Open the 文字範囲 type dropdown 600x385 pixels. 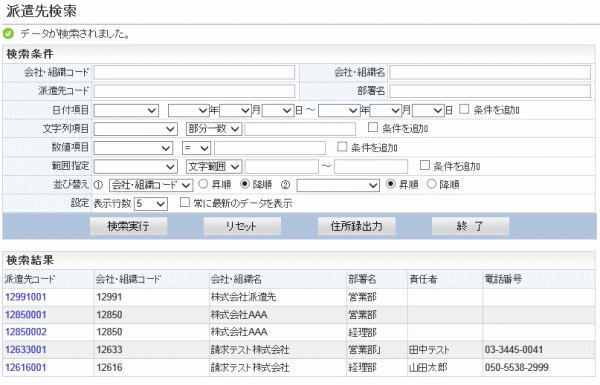214,166
